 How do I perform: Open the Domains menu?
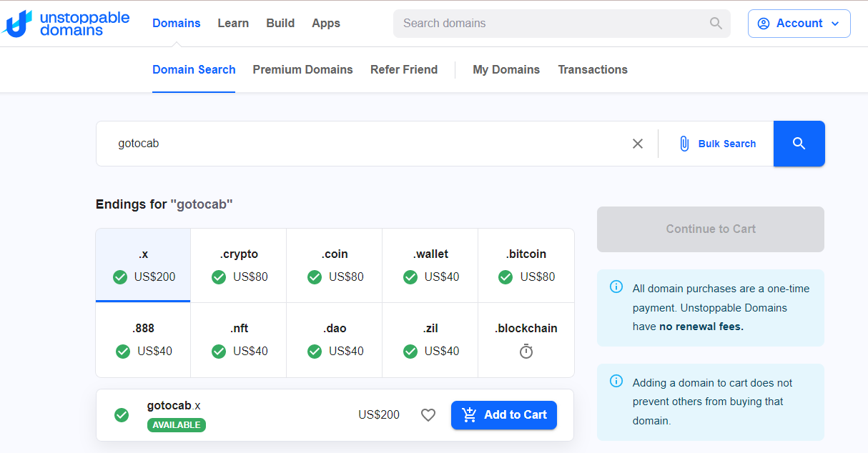[177, 23]
